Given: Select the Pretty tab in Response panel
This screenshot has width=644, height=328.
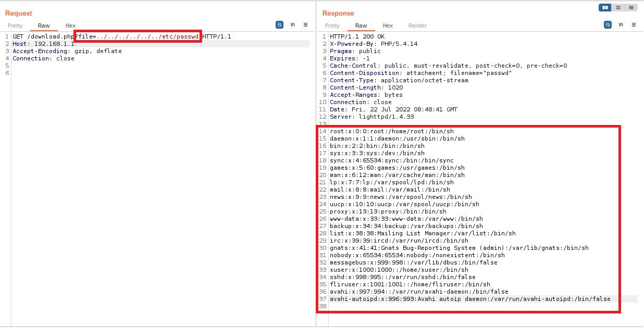Looking at the screenshot, I should 332,26.
